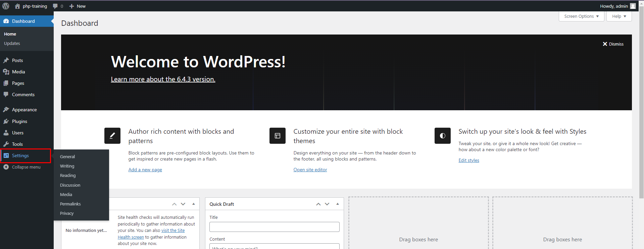Dismiss the Welcome to WordPress panel
The height and width of the screenshot is (249, 644).
613,44
